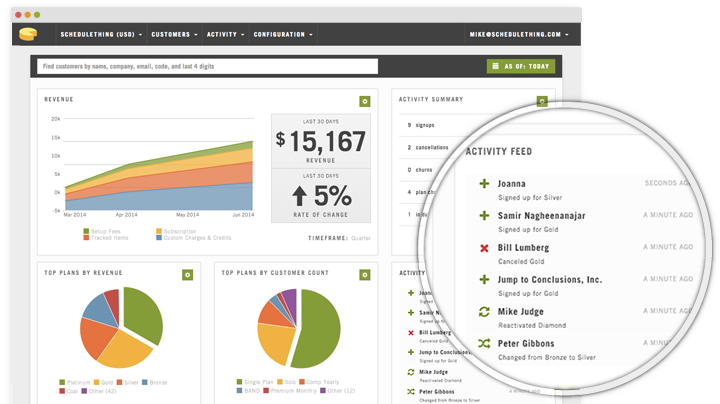720x404 pixels.
Task: Click the Other (42) legend swatch
Action: 84,391
